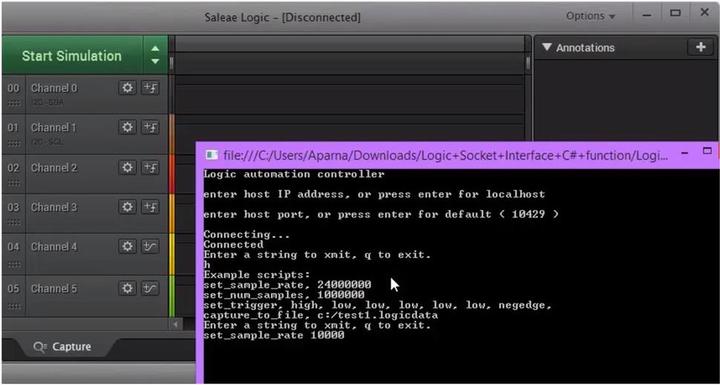Select the Channel 3 label
Viewport: 720px width, 385px height.
(x=54, y=207)
